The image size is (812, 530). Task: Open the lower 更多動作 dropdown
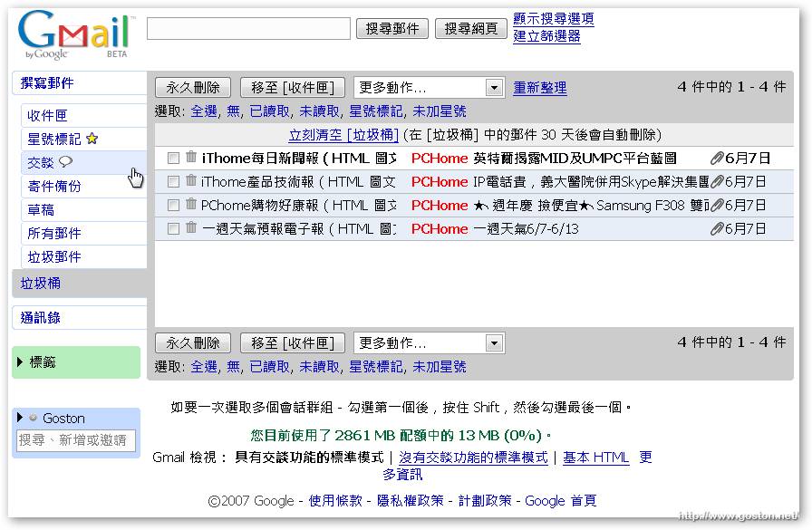pos(429,342)
